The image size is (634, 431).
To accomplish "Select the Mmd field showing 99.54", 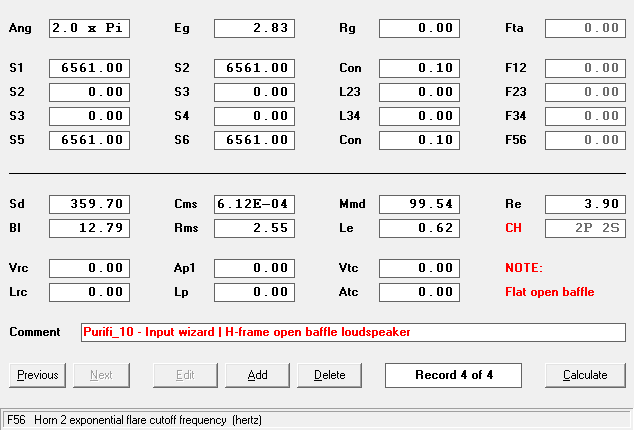I will [419, 204].
